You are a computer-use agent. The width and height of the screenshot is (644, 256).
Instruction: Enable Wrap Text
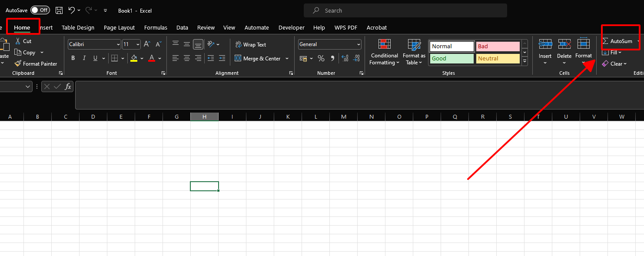[x=251, y=44]
